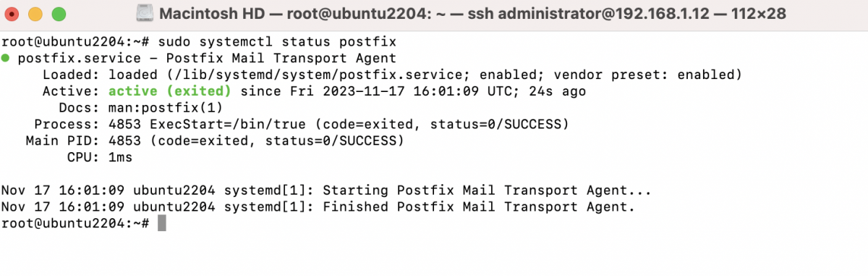Image resolution: width=868 pixels, height=276 pixels.
Task: Click the terminal cursor block at prompt
Action: pos(162,224)
